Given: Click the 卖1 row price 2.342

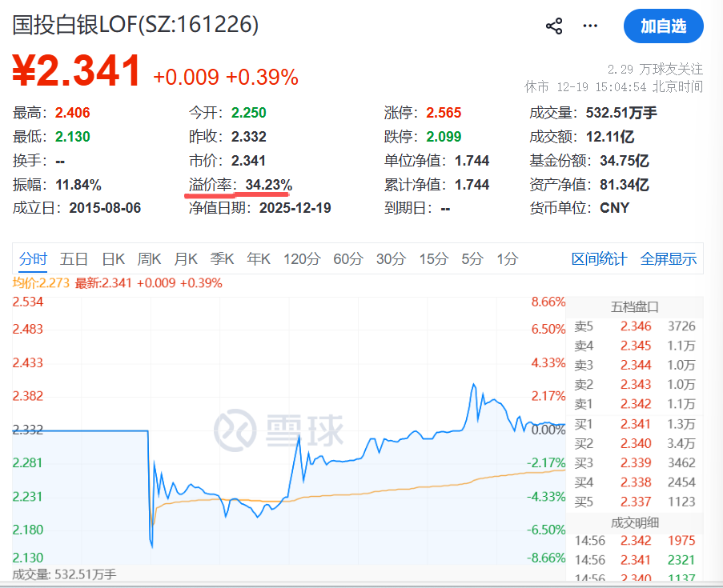Looking at the screenshot, I should click(x=636, y=404).
